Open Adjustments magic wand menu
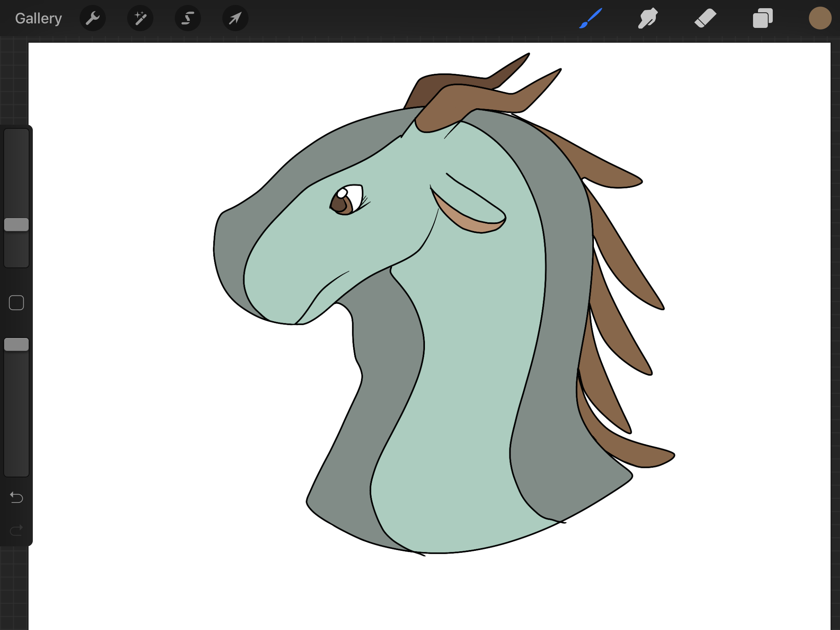This screenshot has width=840, height=630. 140,18
